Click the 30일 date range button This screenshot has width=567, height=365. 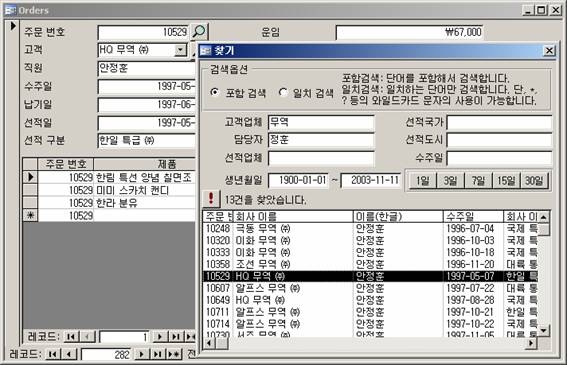click(534, 180)
